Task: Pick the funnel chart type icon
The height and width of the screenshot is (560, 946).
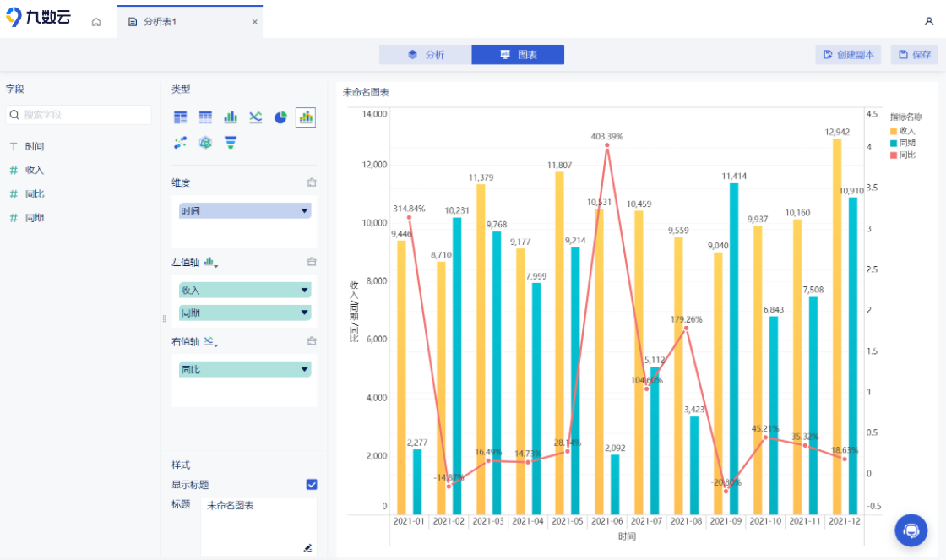Action: 231,143
